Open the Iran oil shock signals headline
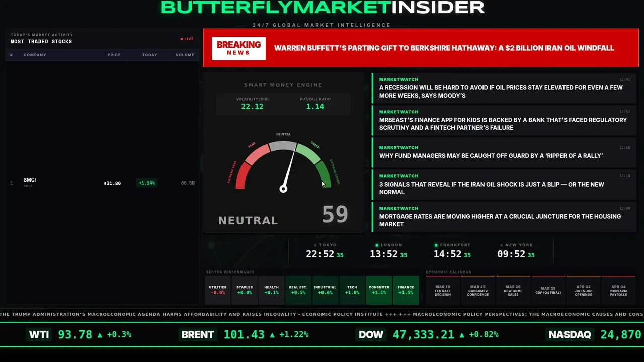This screenshot has height=362, width=644. (504, 185)
